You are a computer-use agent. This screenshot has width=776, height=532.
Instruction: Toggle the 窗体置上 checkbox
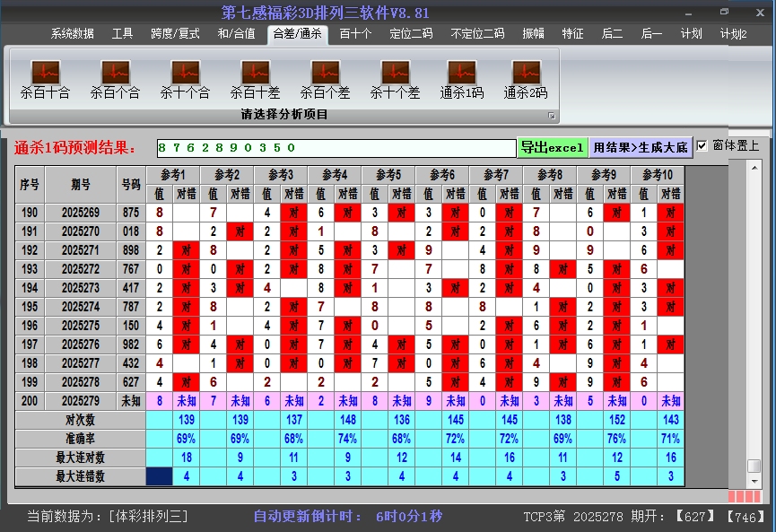pyautogui.click(x=702, y=146)
